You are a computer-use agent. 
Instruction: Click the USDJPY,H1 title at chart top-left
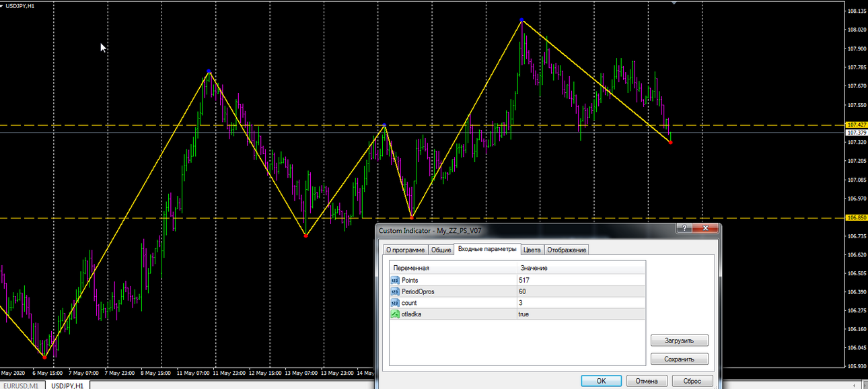pos(21,5)
